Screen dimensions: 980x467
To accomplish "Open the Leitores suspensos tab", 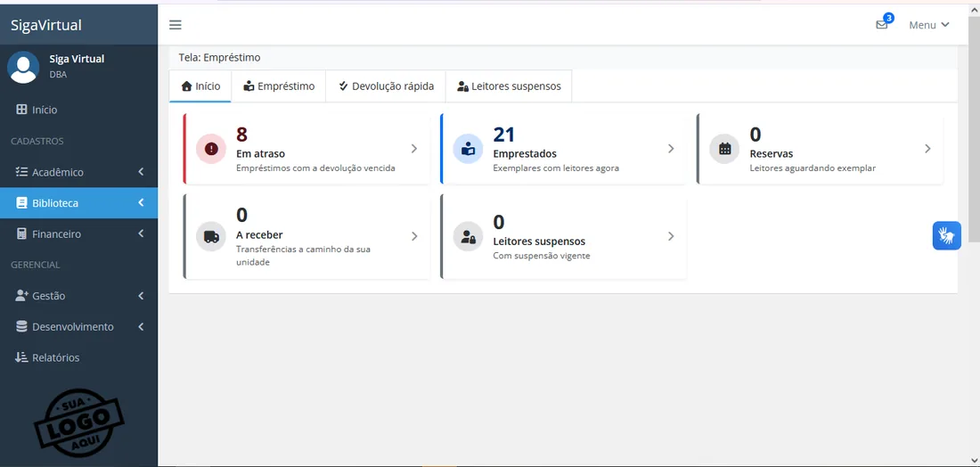I will [509, 86].
